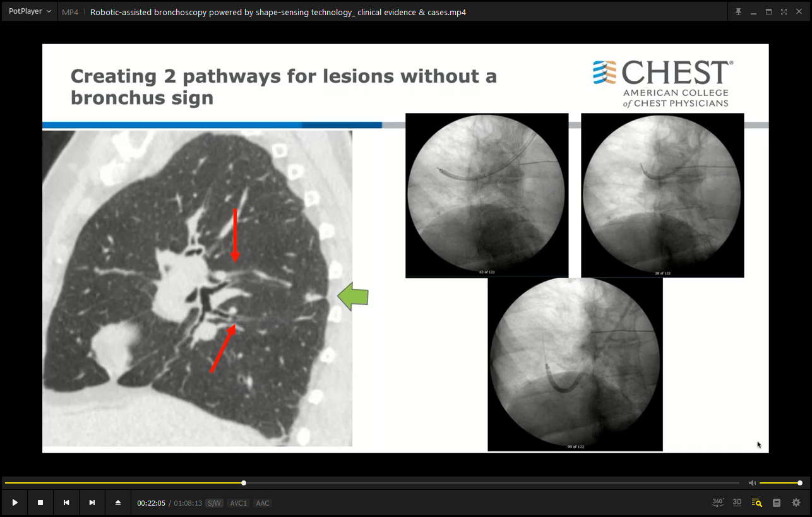Toggle 3D video mode

[x=737, y=502]
